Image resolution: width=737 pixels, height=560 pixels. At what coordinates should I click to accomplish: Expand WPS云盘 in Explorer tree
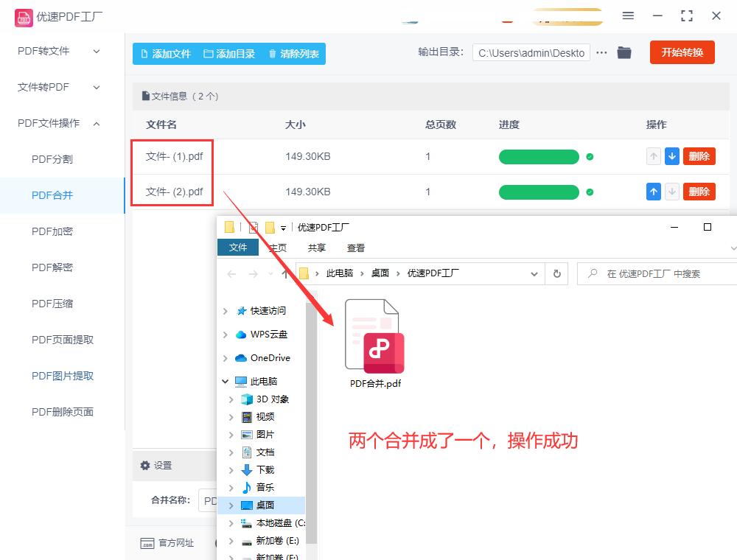[x=225, y=335]
